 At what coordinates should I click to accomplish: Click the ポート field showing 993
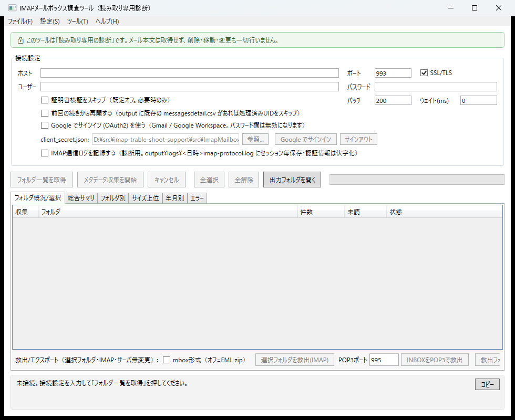[x=393, y=73]
